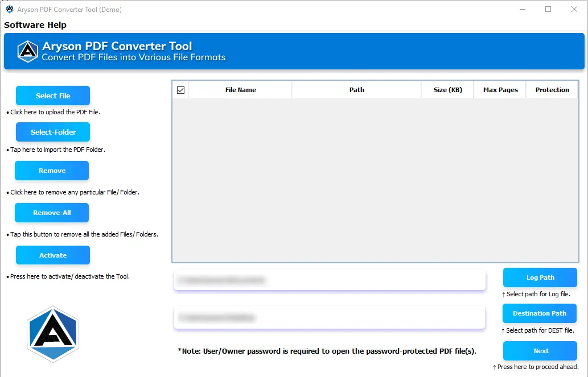Maximize the Aryson PDF Converter window
Viewport: 588px width, 377px height.
[548, 9]
